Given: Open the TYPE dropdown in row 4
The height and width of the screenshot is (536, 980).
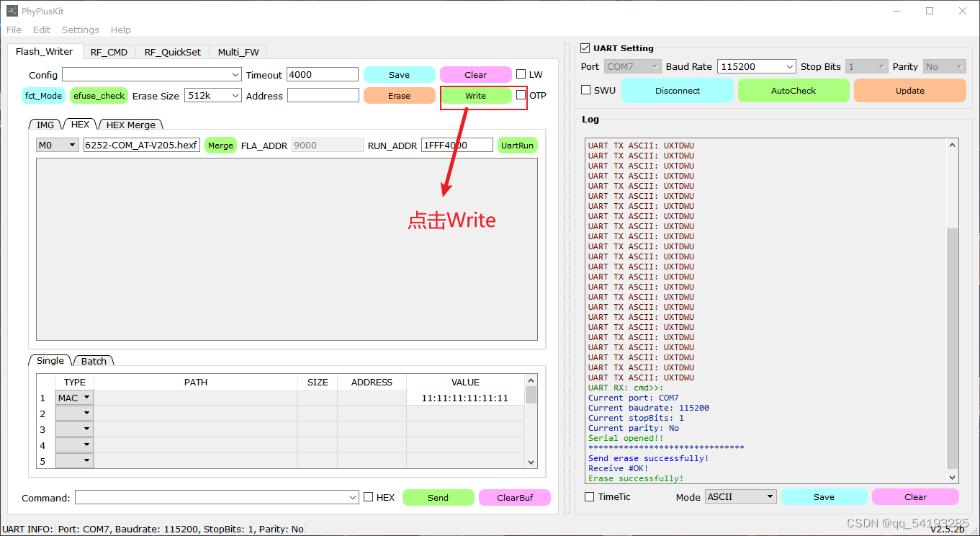Looking at the screenshot, I should point(75,445).
